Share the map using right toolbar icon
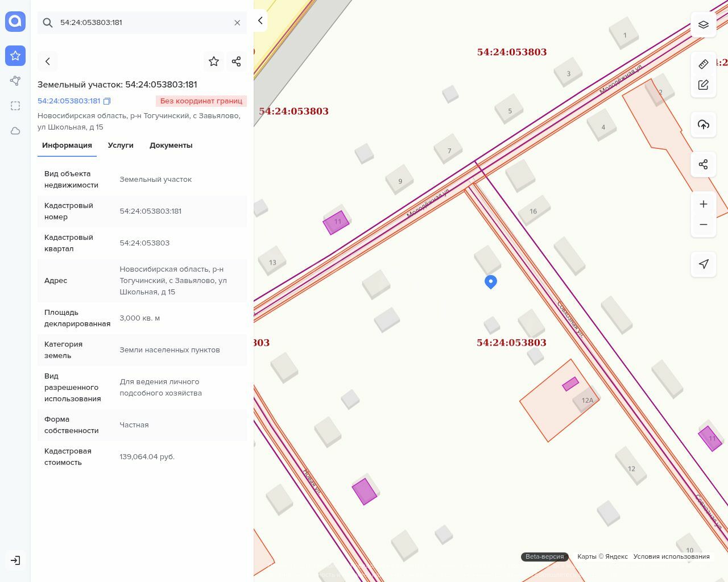The height and width of the screenshot is (582, 728). pos(703,164)
